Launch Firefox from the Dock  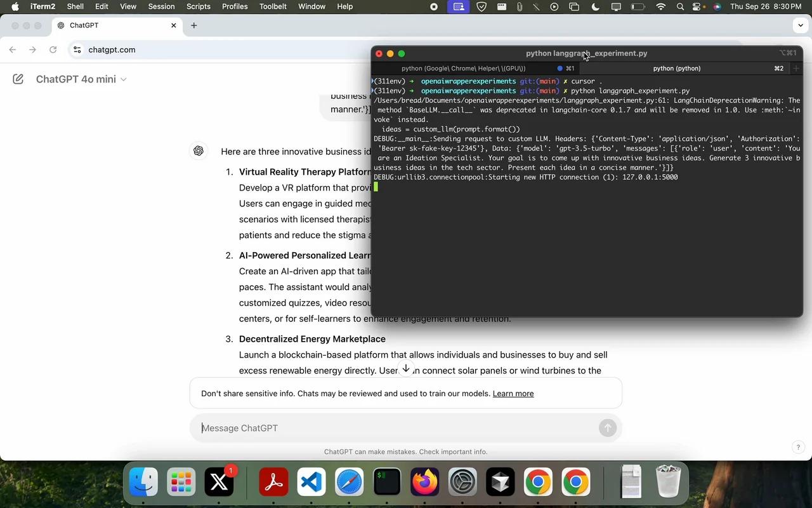tap(424, 483)
